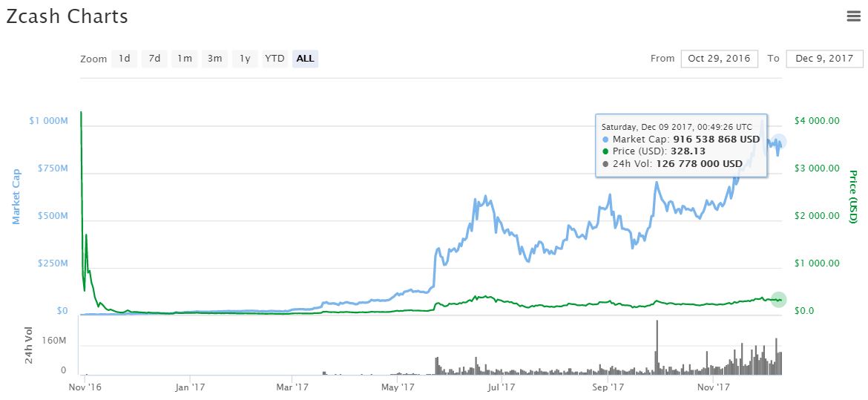Click the $1 000M axis label
This screenshot has height=400, width=868.
click(x=48, y=121)
